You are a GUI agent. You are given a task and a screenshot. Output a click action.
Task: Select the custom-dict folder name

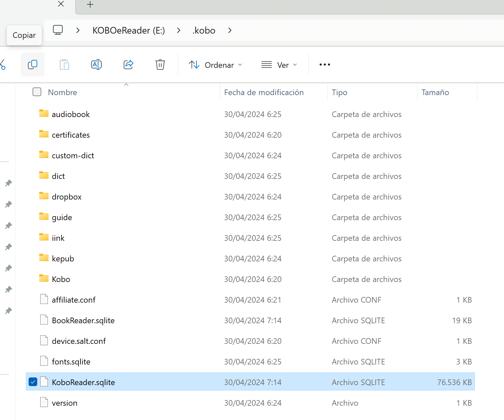73,155
